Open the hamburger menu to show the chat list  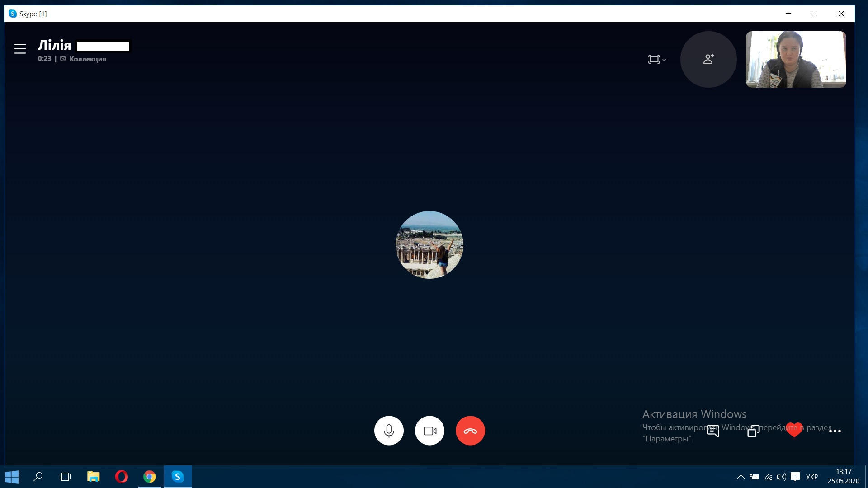point(20,49)
